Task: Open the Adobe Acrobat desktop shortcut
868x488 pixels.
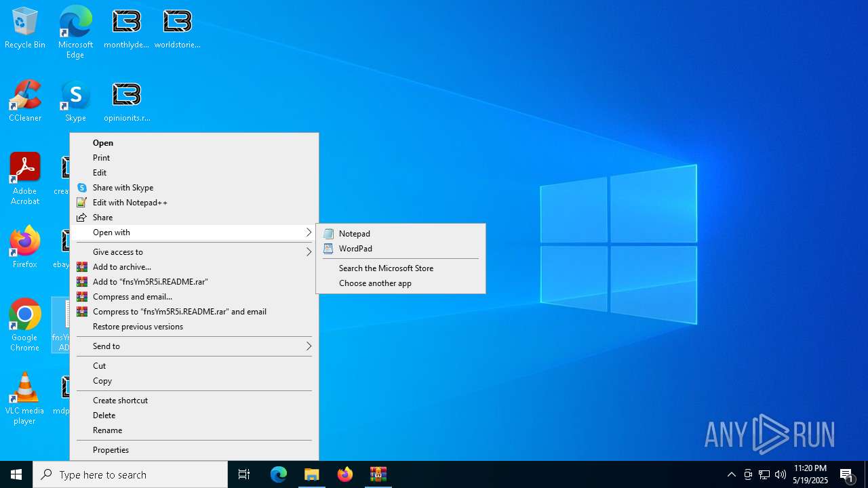Action: pyautogui.click(x=25, y=179)
